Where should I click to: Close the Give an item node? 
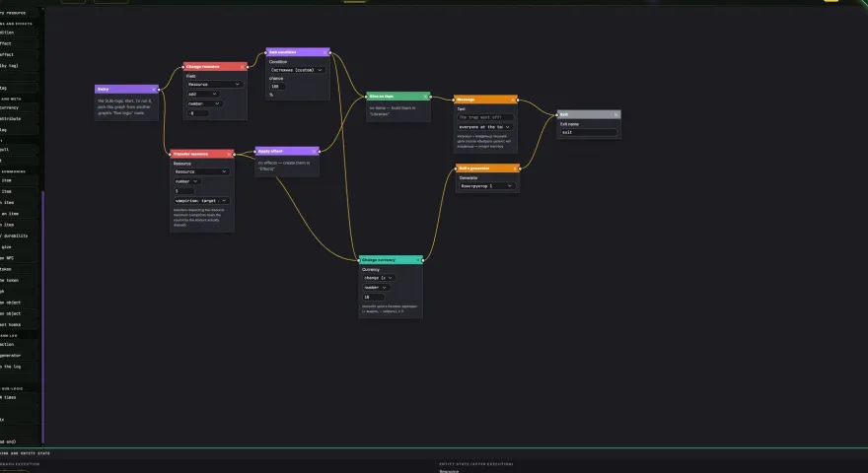click(x=425, y=97)
